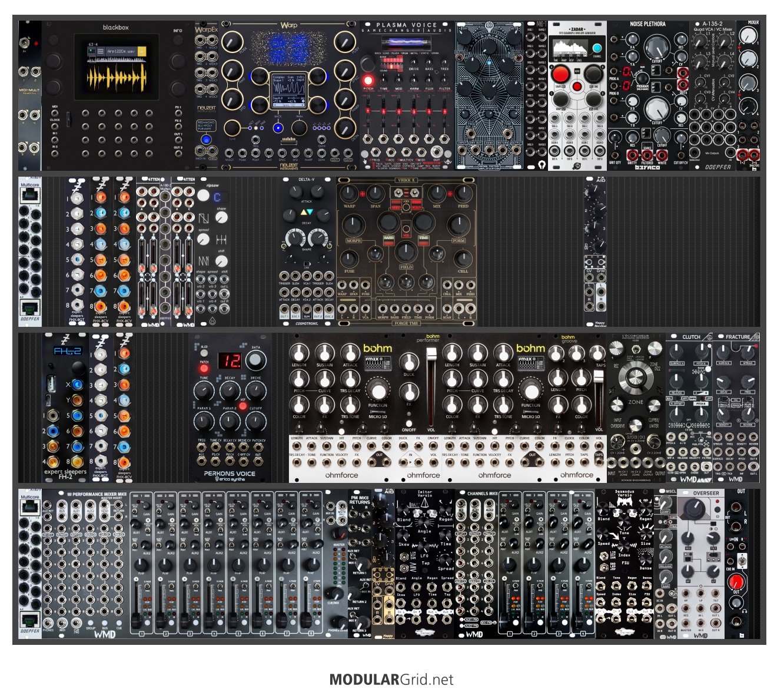Click the Blend knob on Imitor Versio
Viewport: 784px width, 692px height.
point(404,508)
